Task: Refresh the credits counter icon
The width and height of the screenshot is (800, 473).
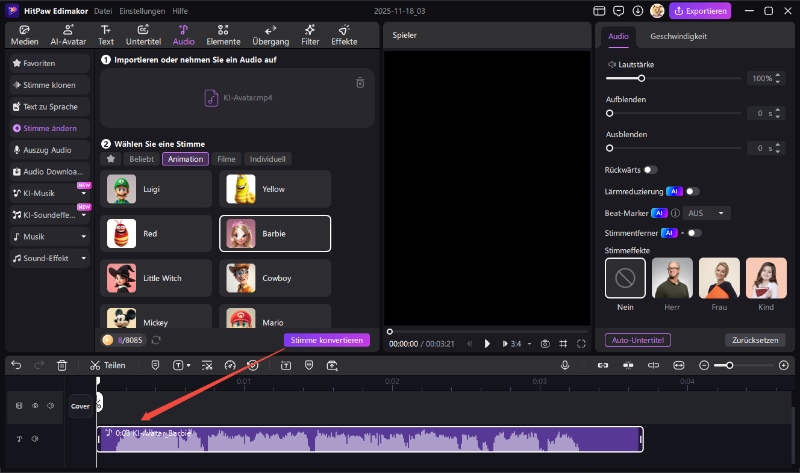Action: pyautogui.click(x=156, y=340)
